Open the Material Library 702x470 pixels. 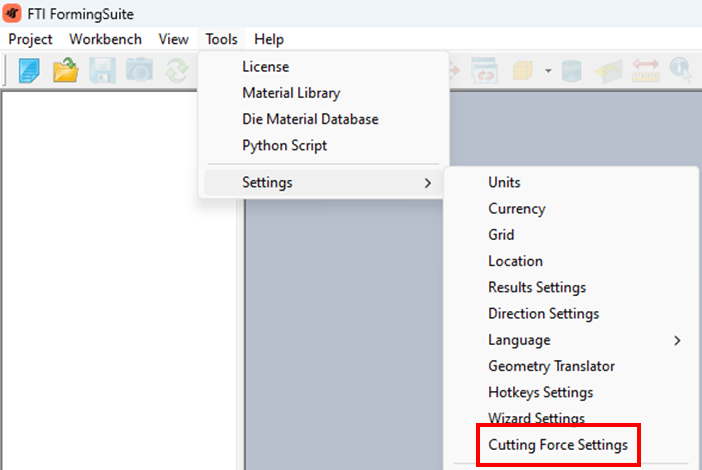tap(291, 93)
